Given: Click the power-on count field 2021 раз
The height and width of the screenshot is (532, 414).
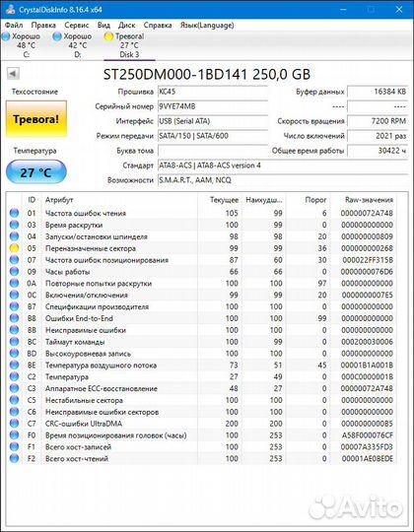Looking at the screenshot, I should (378, 136).
